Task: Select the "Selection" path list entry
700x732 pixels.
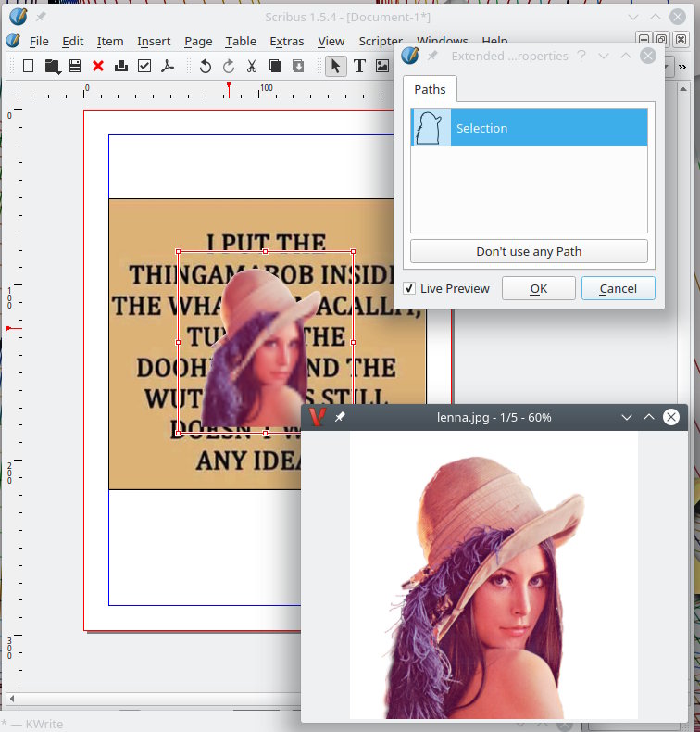Action: (529, 128)
